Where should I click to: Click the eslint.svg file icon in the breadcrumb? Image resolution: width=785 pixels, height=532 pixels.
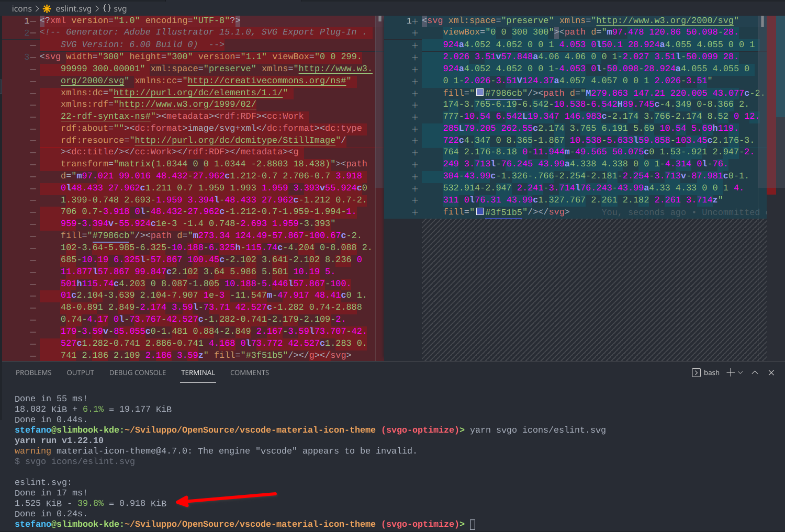[46, 8]
